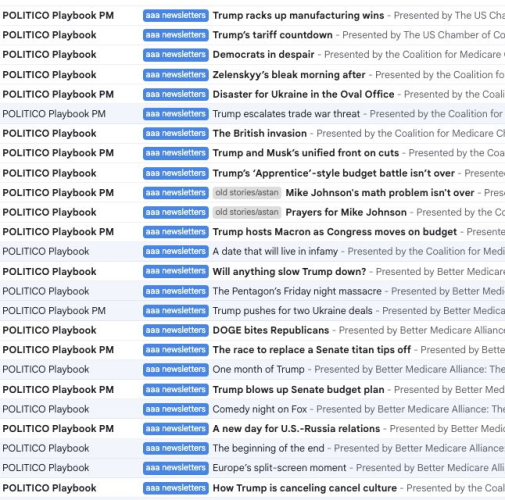Click sender 'POLITICO Playbook PM' on trade war threat row
The height and width of the screenshot is (500, 505).
[54, 114]
